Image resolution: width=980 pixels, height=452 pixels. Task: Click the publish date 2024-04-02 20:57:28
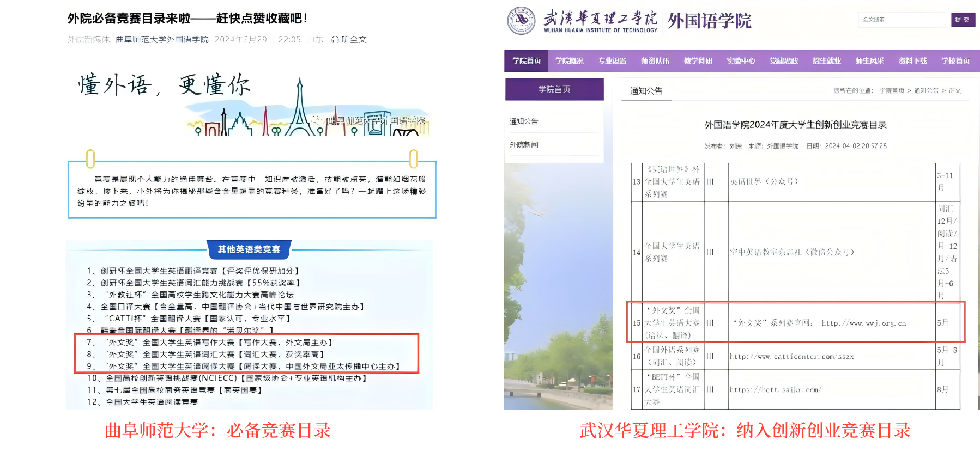856,146
